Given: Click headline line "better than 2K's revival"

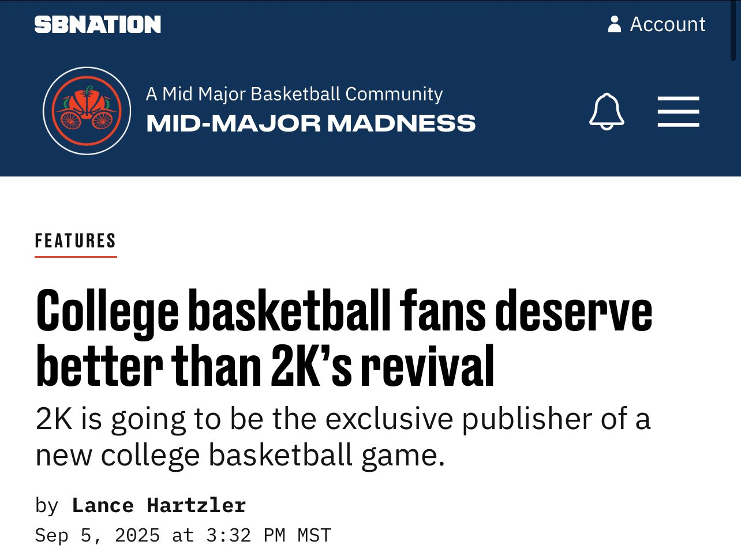Looking at the screenshot, I should pos(265,366).
